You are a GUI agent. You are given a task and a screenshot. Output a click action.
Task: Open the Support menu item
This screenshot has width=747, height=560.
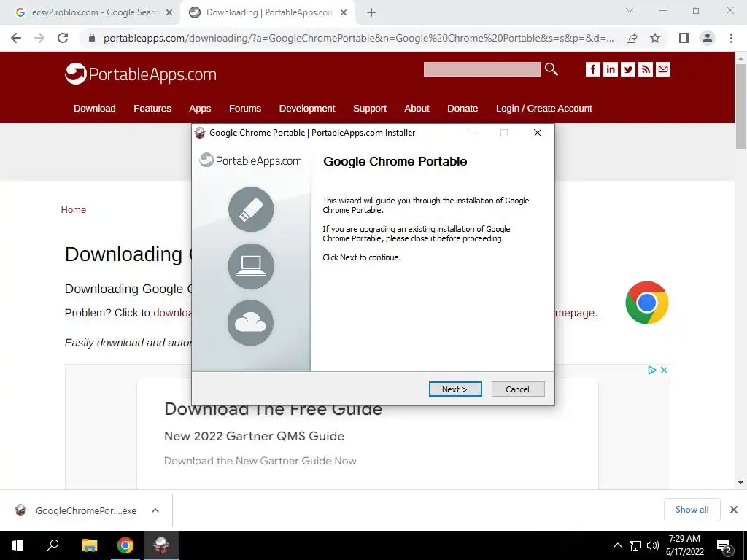click(370, 109)
